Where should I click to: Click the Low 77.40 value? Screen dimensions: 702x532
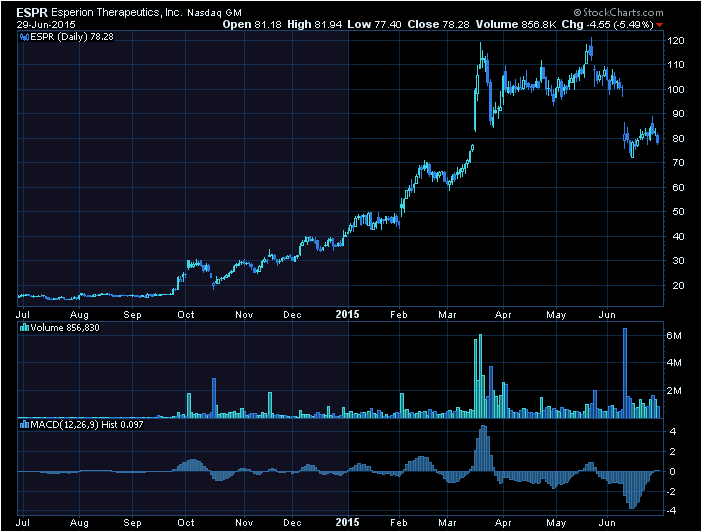click(x=374, y=25)
